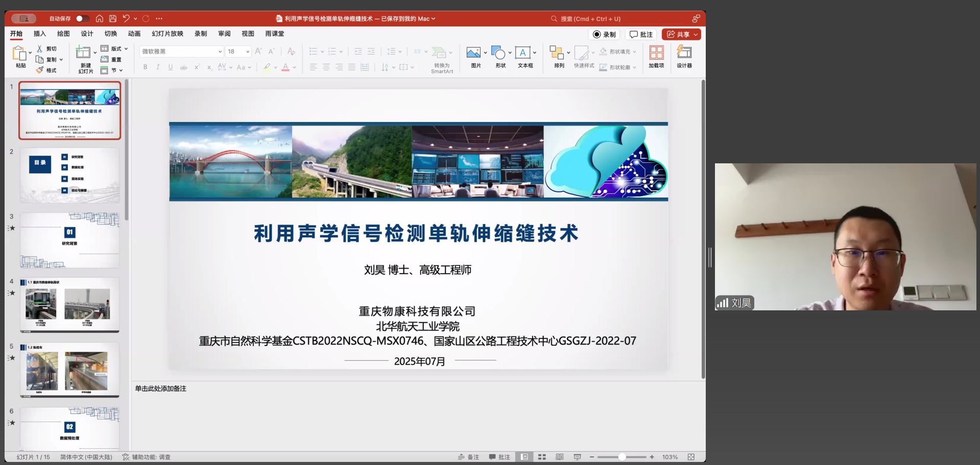Toggle superscript formatting

[x=197, y=67]
